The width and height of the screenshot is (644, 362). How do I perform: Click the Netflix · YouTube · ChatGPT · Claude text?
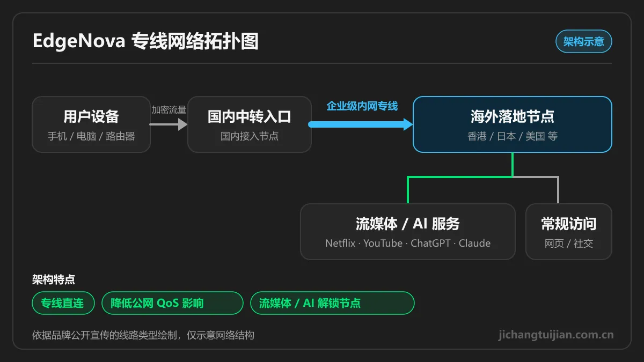click(x=408, y=243)
